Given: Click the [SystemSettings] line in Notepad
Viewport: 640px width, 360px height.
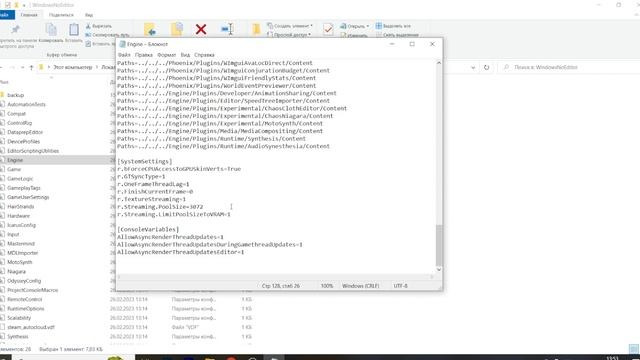Looking at the screenshot, I should 144,161.
